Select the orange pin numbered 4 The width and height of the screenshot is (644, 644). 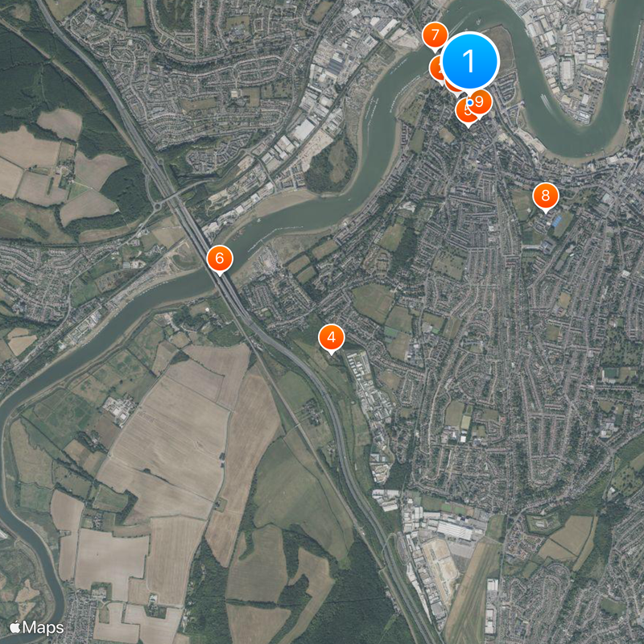pyautogui.click(x=332, y=337)
